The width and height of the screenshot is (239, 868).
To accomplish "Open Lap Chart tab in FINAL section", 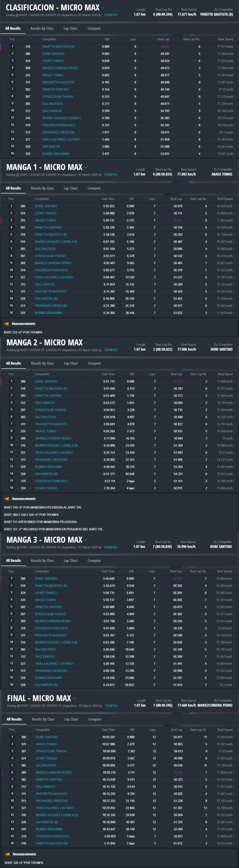I will pyautogui.click(x=71, y=719).
